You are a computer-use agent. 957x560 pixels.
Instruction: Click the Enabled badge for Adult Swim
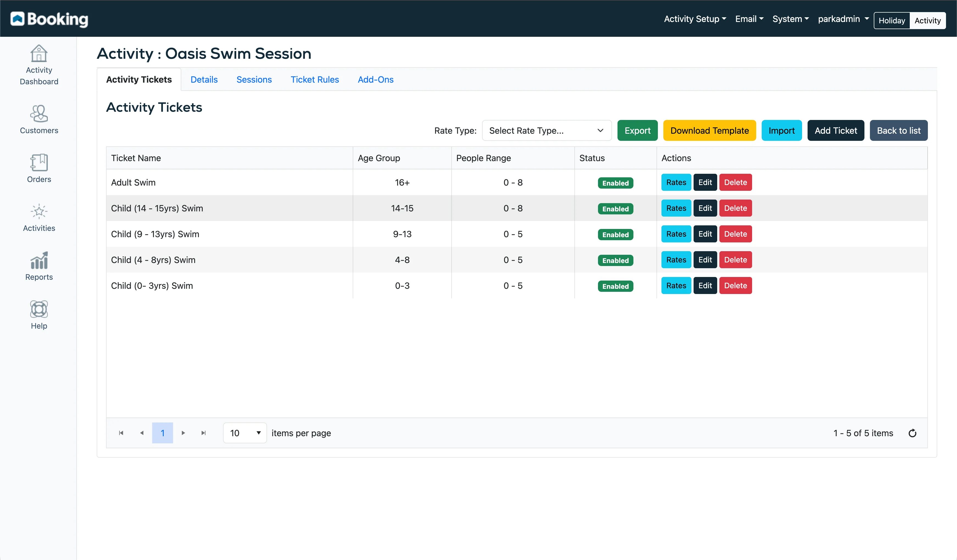click(615, 183)
